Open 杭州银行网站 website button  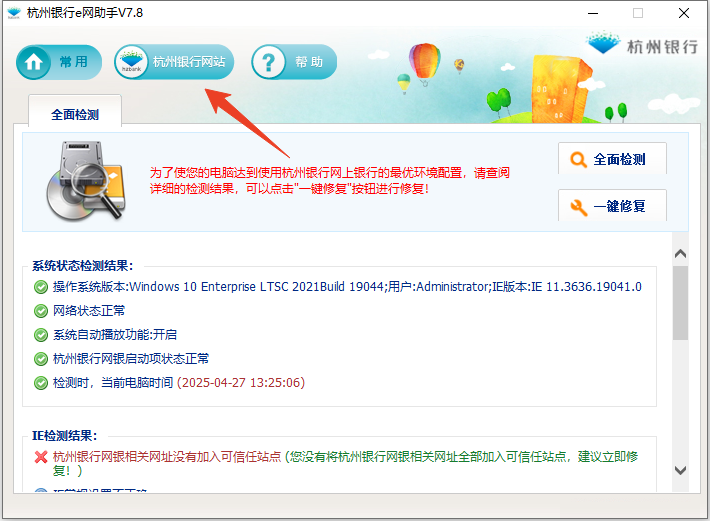(x=174, y=62)
